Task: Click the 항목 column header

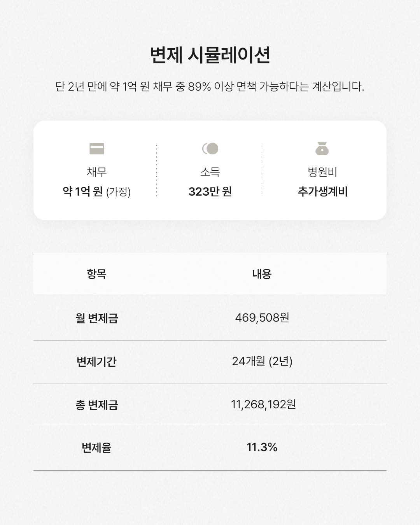Action: (97, 274)
